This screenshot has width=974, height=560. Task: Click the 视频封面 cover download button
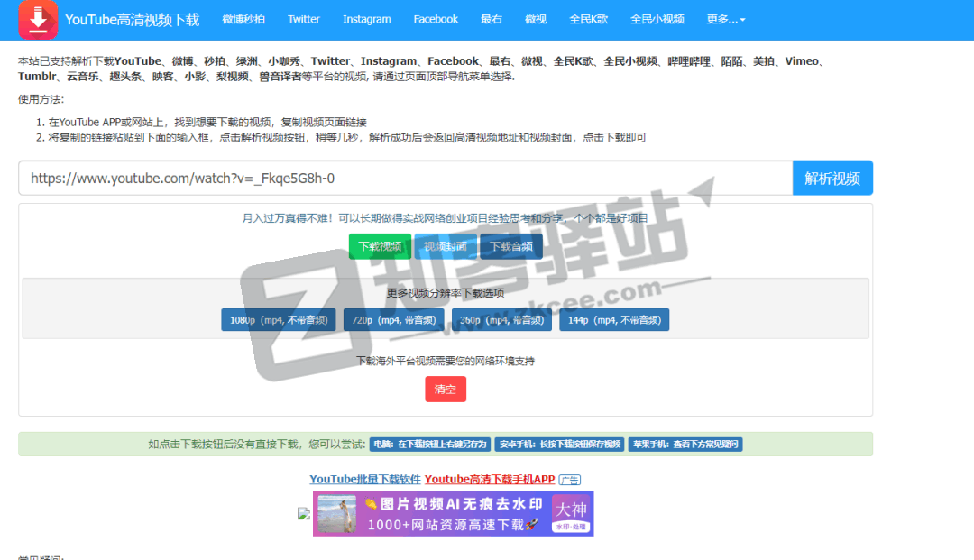coord(446,244)
